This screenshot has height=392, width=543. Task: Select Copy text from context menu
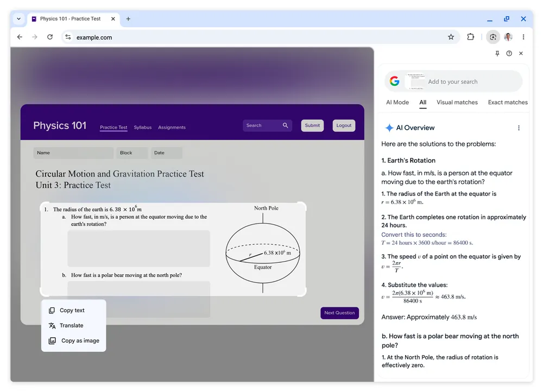pos(72,311)
